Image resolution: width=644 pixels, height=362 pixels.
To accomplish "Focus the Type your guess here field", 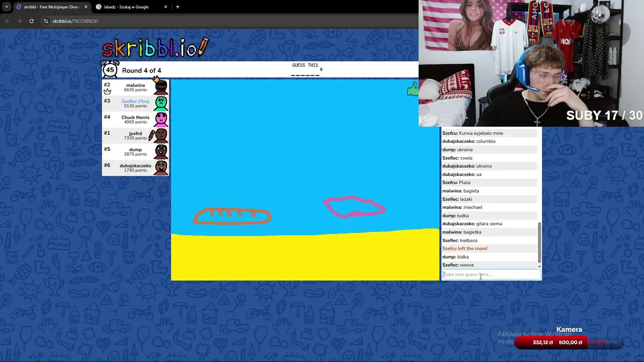I will click(x=491, y=275).
